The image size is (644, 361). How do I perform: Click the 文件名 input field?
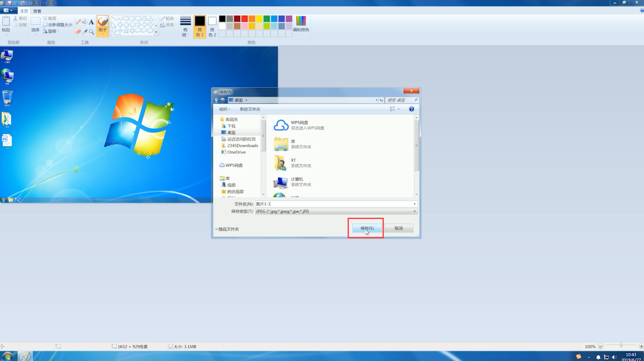336,204
